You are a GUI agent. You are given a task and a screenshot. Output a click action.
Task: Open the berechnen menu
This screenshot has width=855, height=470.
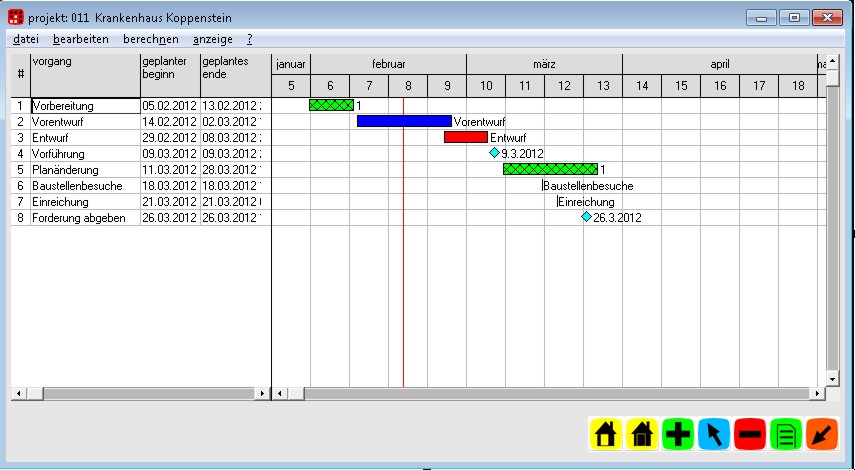tap(150, 39)
